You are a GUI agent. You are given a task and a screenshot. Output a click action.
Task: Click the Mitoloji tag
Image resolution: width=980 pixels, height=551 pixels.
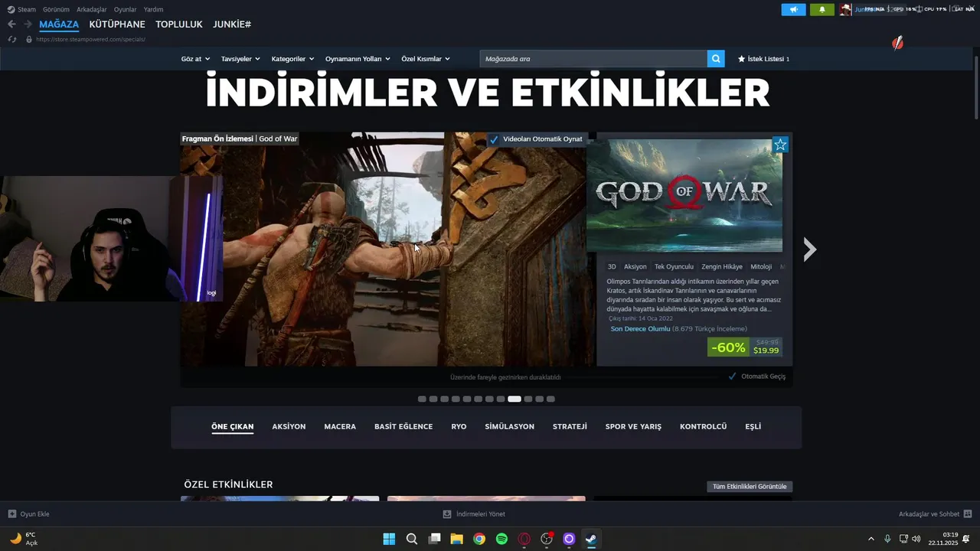761,267
